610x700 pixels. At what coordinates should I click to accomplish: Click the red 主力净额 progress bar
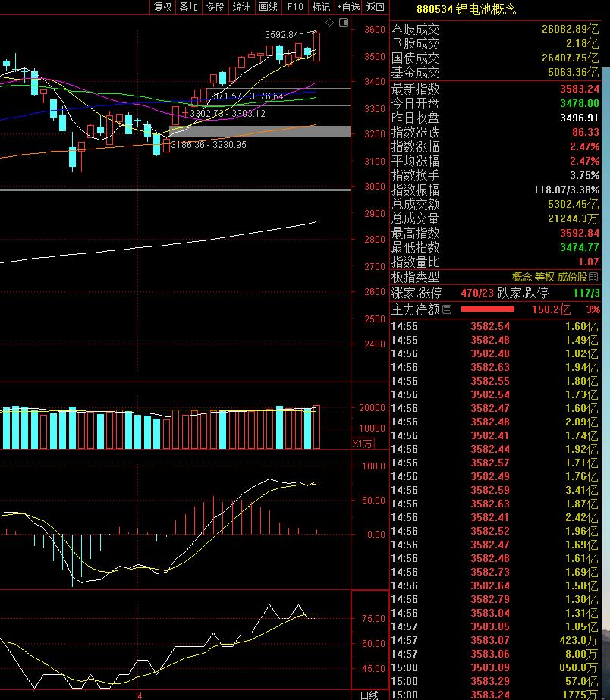[487, 309]
